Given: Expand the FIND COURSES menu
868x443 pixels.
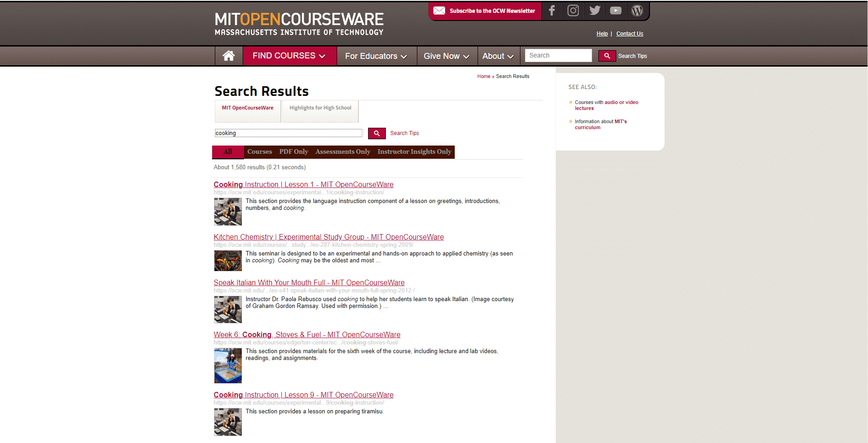Looking at the screenshot, I should click(289, 56).
